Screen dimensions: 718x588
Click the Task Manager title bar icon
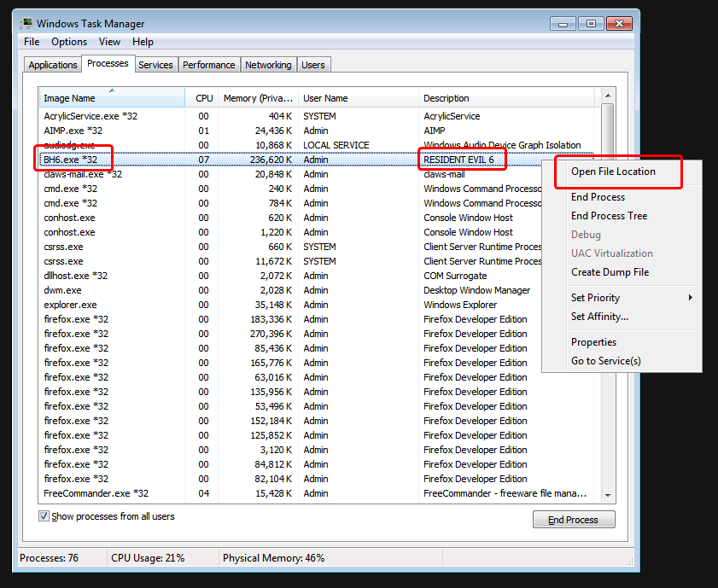[26, 24]
